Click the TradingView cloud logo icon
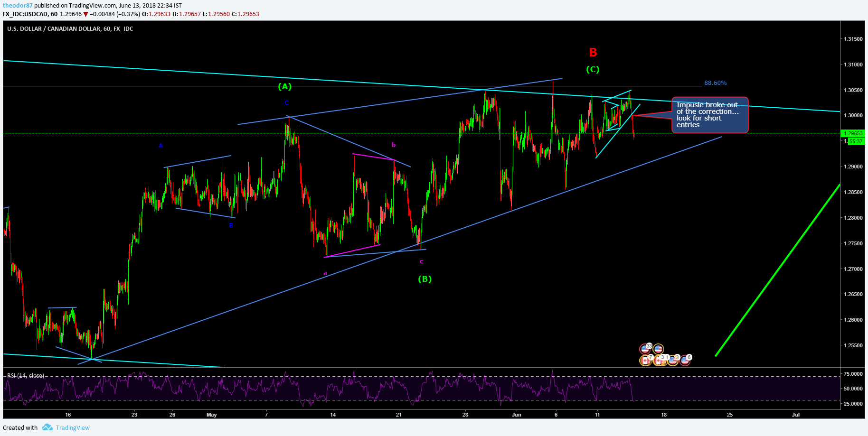 (47, 427)
